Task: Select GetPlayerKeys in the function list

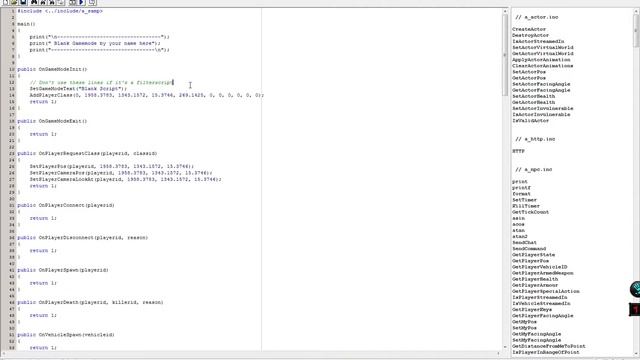Action: pyautogui.click(x=532, y=310)
